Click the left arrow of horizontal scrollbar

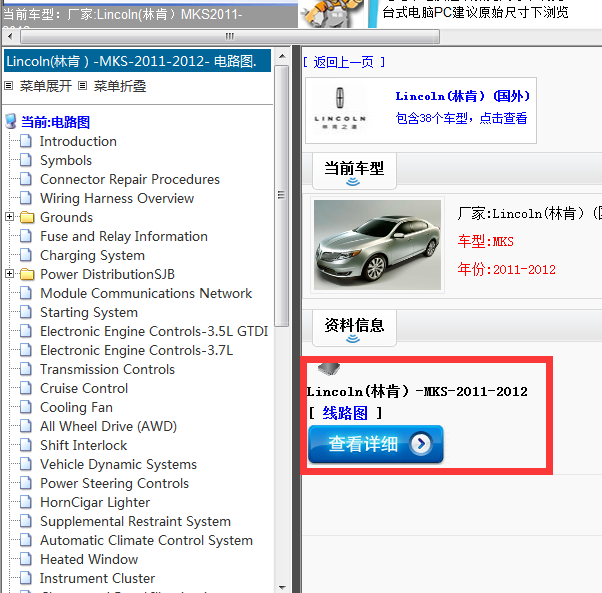pyautogui.click(x=10, y=36)
